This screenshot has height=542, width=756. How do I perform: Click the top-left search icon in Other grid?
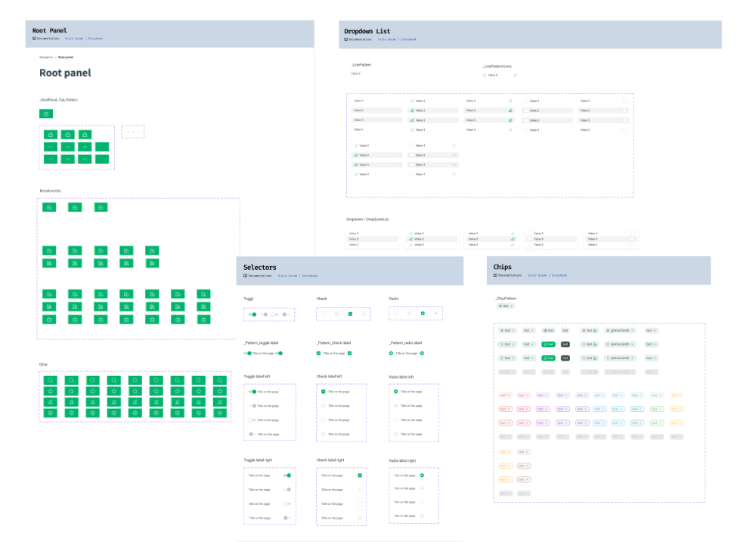49,380
